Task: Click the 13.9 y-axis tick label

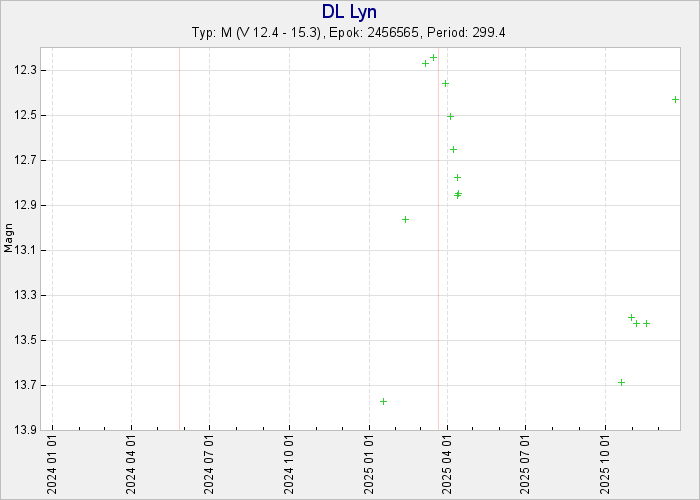Action: tap(25, 430)
